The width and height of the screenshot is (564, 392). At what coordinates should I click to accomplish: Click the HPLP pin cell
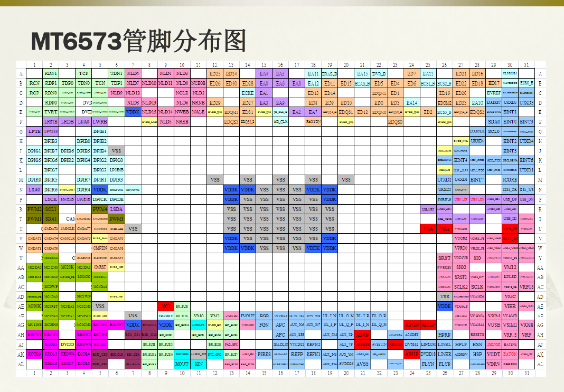pyautogui.click(x=461, y=344)
